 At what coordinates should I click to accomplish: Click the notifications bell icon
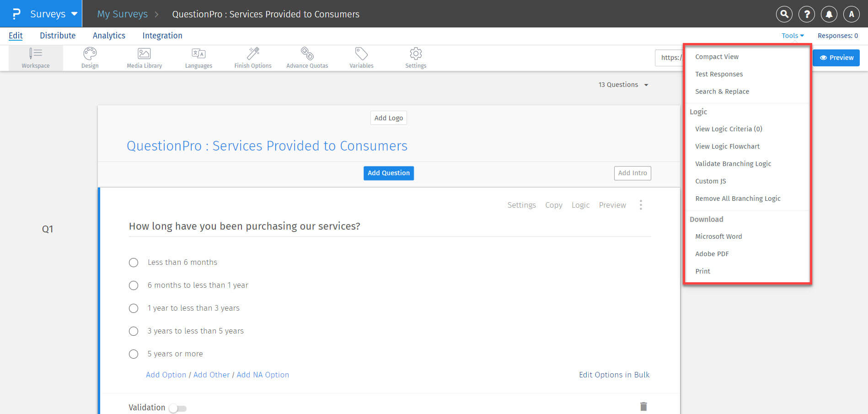pos(829,14)
